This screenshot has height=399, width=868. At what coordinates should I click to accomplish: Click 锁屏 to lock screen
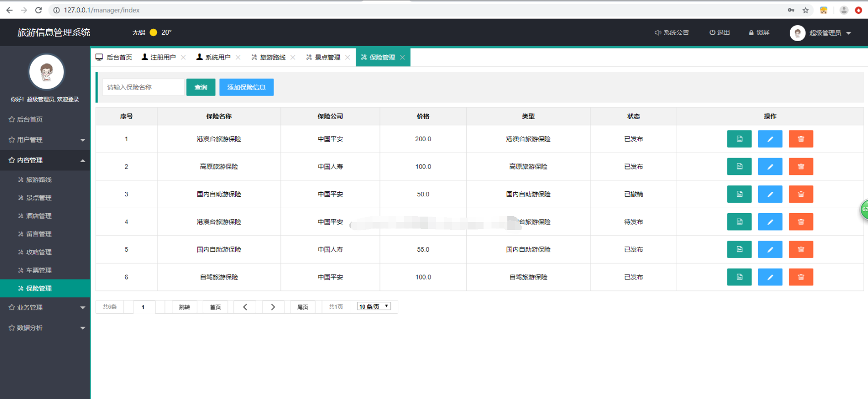point(759,33)
